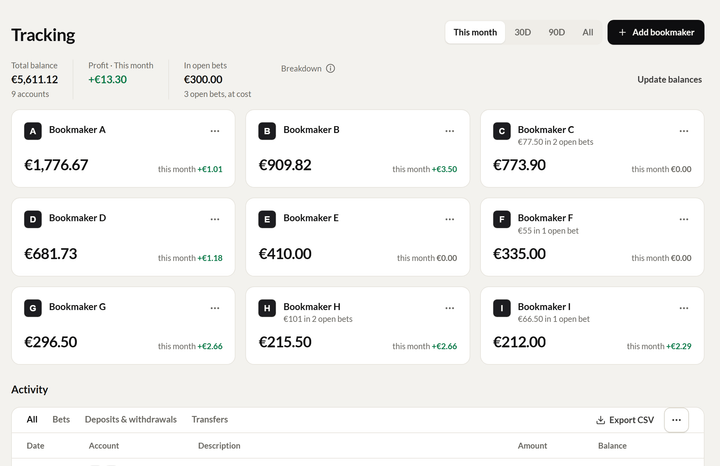Open Bookmaker F more options menu

[684, 219]
